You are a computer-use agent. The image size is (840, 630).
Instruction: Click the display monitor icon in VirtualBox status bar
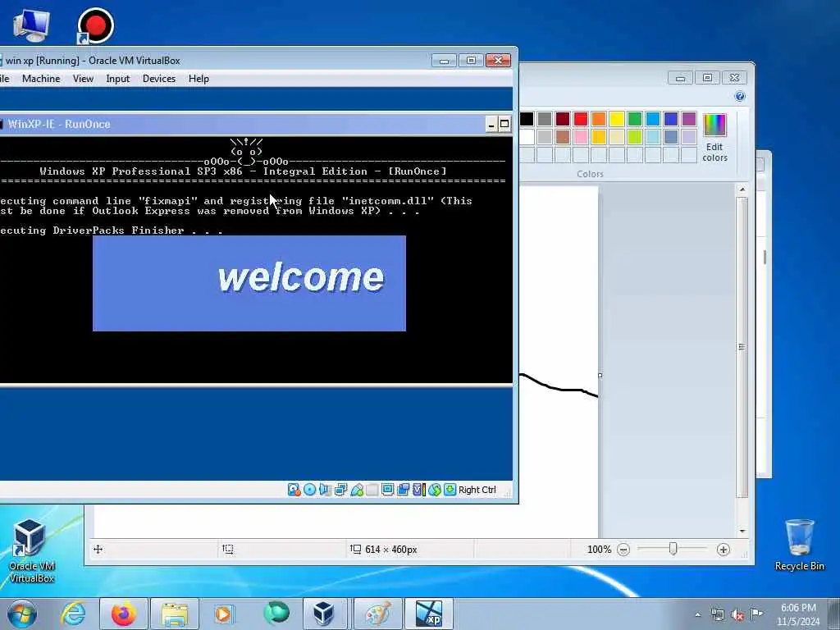coord(388,490)
